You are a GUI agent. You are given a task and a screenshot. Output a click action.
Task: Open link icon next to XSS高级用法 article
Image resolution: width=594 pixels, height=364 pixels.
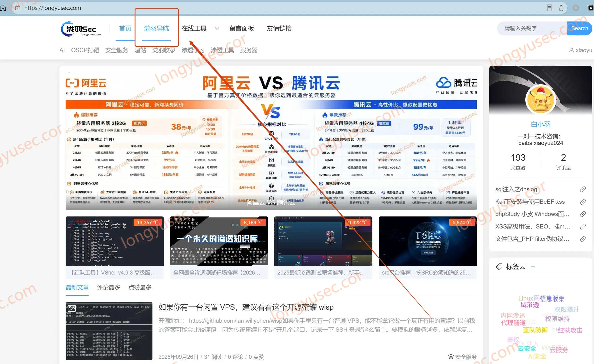pyautogui.click(x=583, y=226)
